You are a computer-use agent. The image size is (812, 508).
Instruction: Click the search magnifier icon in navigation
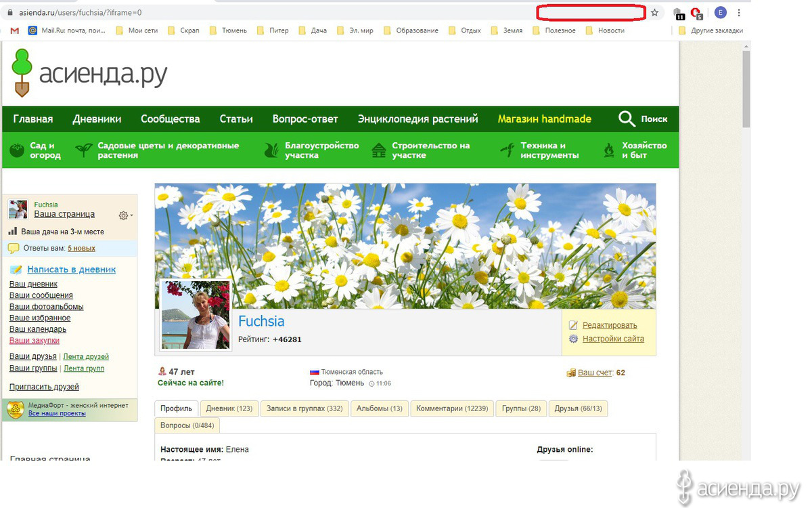[627, 119]
